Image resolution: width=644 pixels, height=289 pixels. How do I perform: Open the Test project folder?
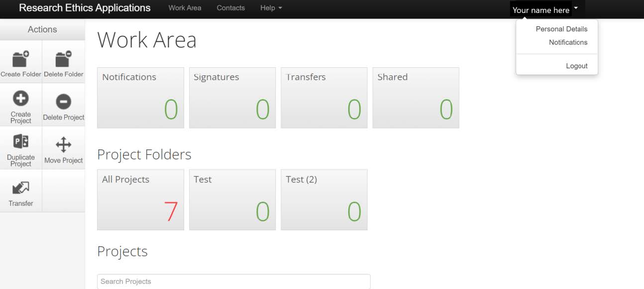[232, 199]
